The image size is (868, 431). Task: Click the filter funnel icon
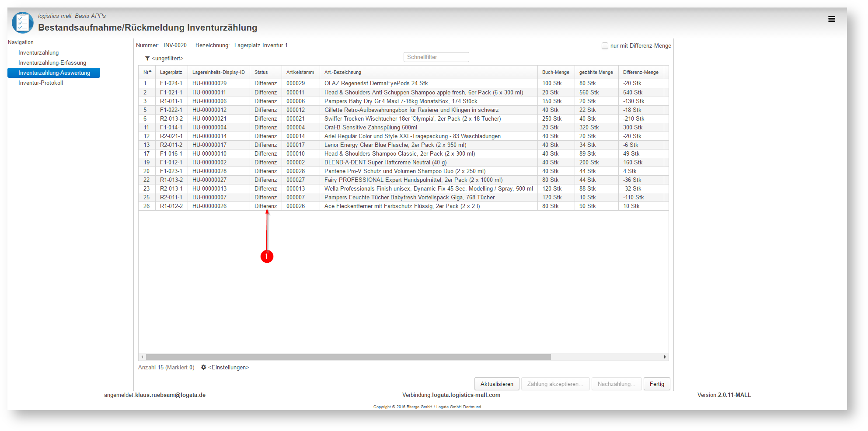click(x=147, y=59)
